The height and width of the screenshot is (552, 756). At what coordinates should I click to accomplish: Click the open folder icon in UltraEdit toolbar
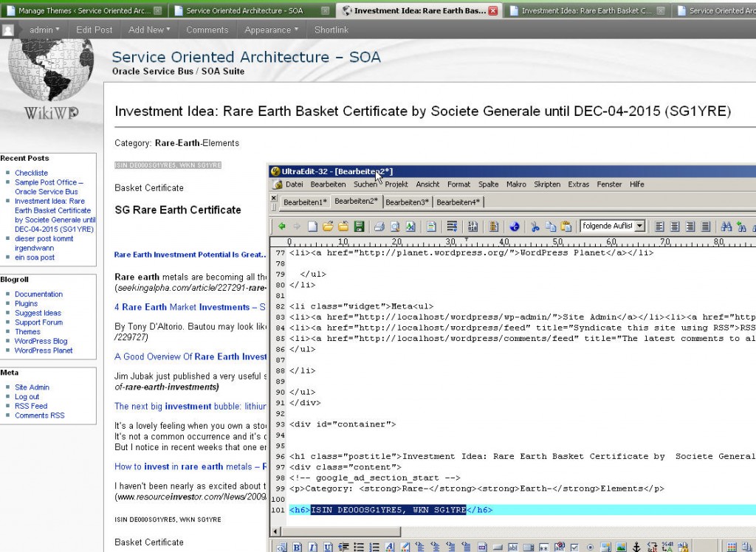coord(328,226)
